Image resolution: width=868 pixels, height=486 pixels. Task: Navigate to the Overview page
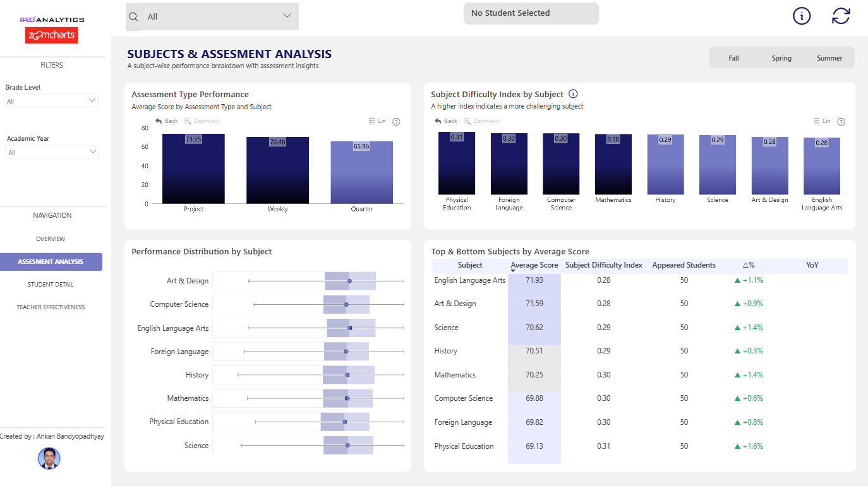click(51, 239)
